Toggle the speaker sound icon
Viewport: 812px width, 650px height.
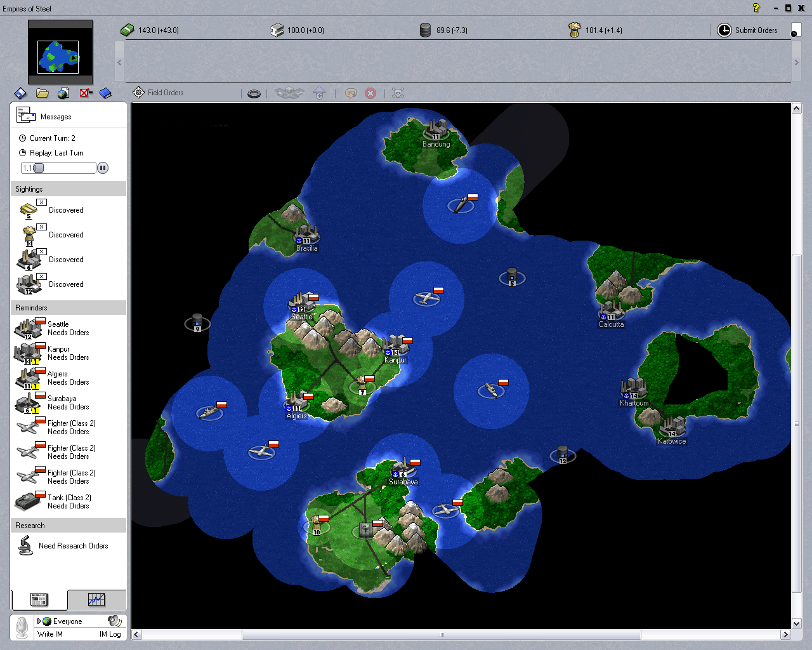pyautogui.click(x=114, y=621)
